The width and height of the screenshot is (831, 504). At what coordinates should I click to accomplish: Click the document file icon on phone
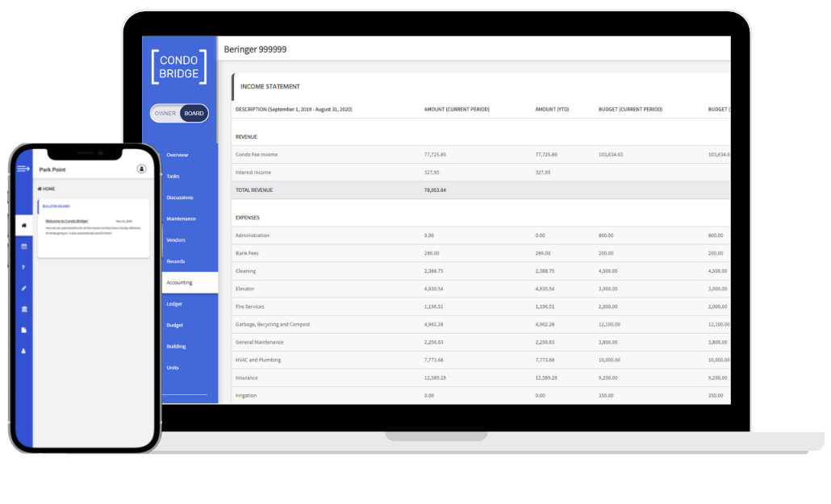pos(23,330)
